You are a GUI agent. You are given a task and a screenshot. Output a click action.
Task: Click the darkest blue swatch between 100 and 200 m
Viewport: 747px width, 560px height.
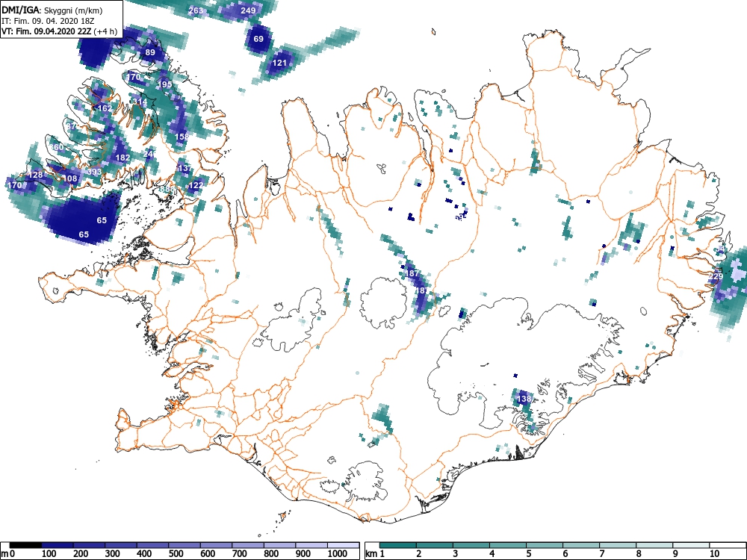58,545
